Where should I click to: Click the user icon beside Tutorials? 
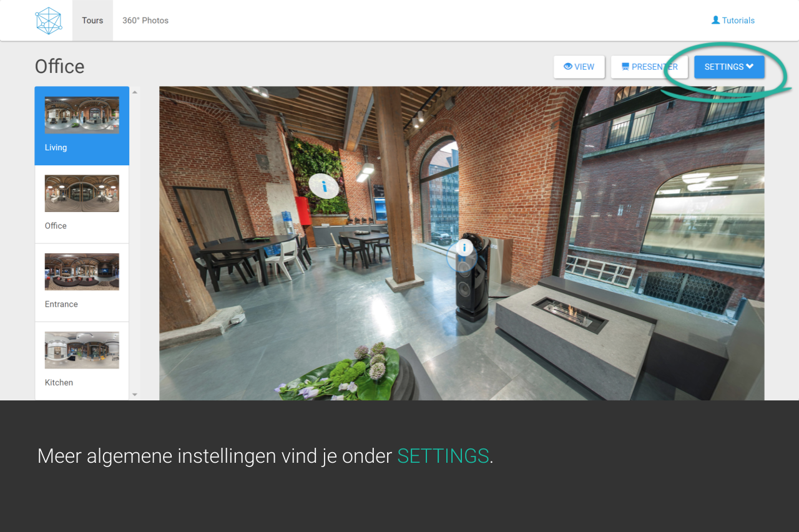(715, 20)
